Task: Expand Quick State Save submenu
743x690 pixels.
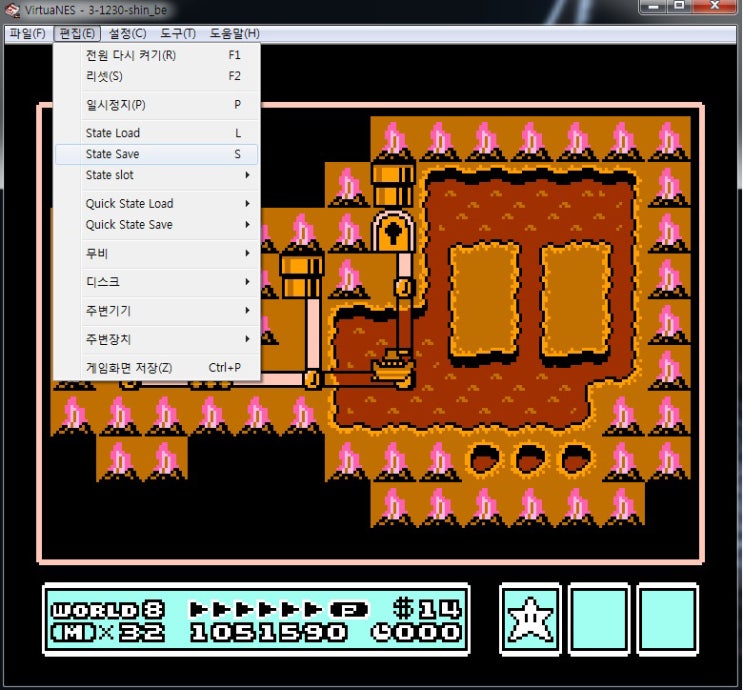Action: (x=157, y=225)
